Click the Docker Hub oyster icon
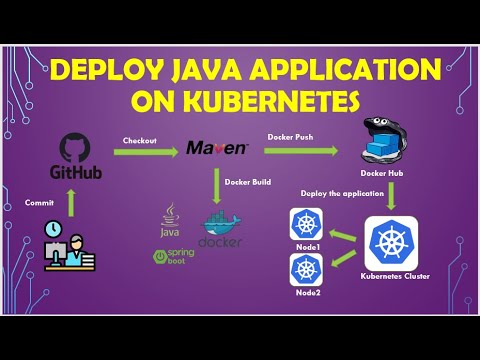 click(x=384, y=141)
